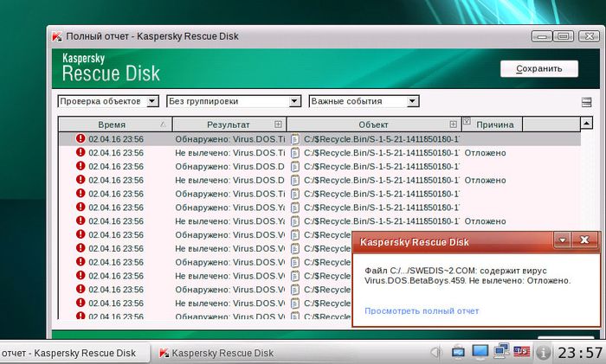The width and height of the screenshot is (606, 364).
Task: Open the "Проверка объектов" dropdown
Action: (x=108, y=101)
